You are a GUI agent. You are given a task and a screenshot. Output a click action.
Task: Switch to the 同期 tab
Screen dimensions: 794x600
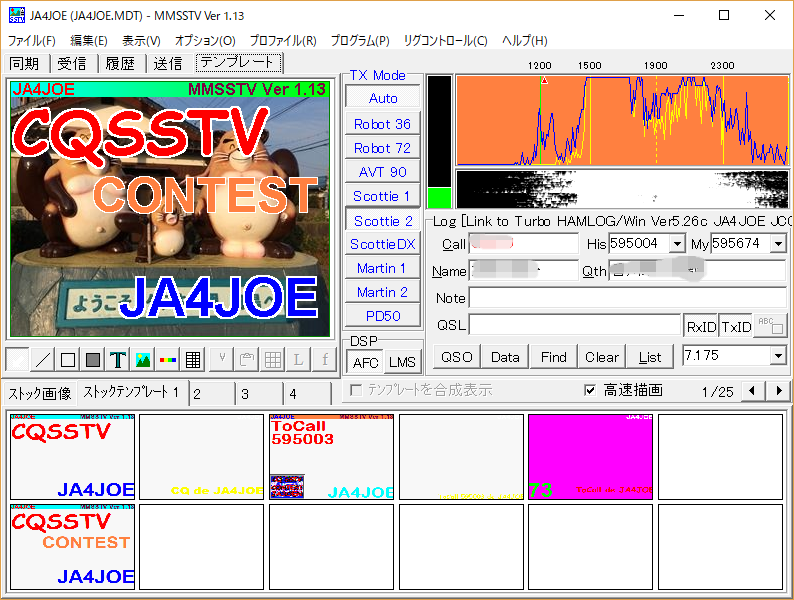click(x=24, y=64)
